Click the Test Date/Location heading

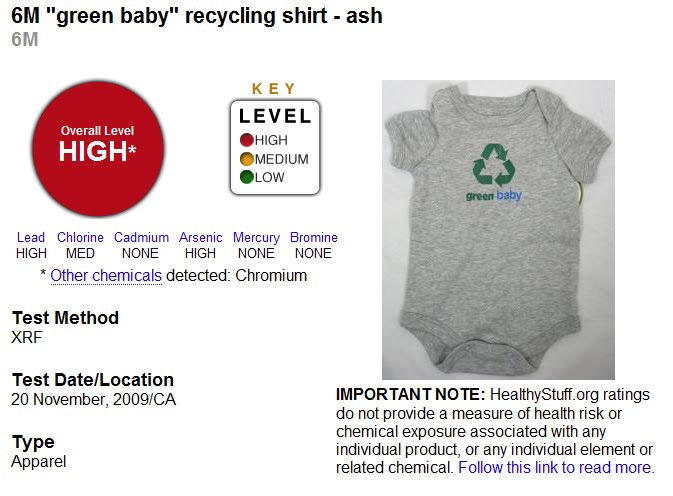click(x=93, y=380)
